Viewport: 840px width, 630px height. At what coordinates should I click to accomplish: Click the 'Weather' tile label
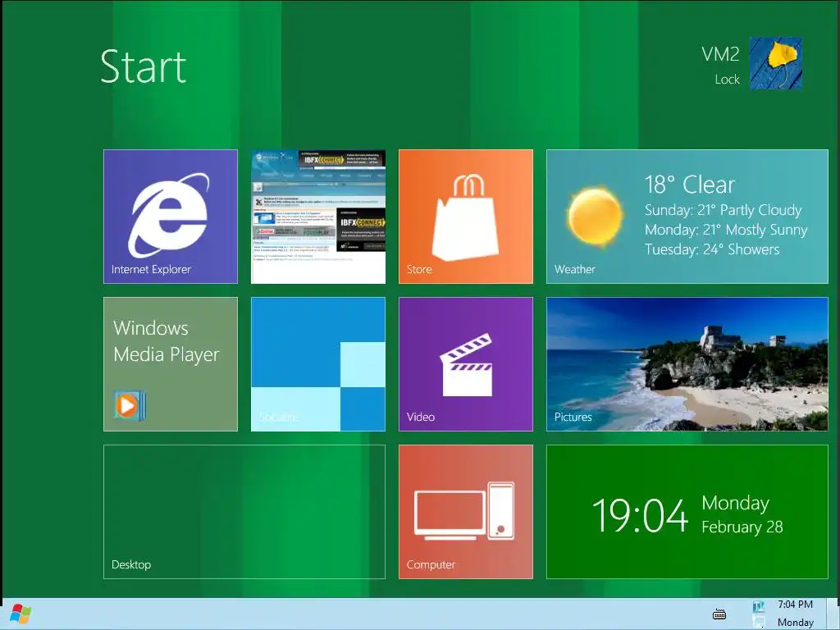575,269
